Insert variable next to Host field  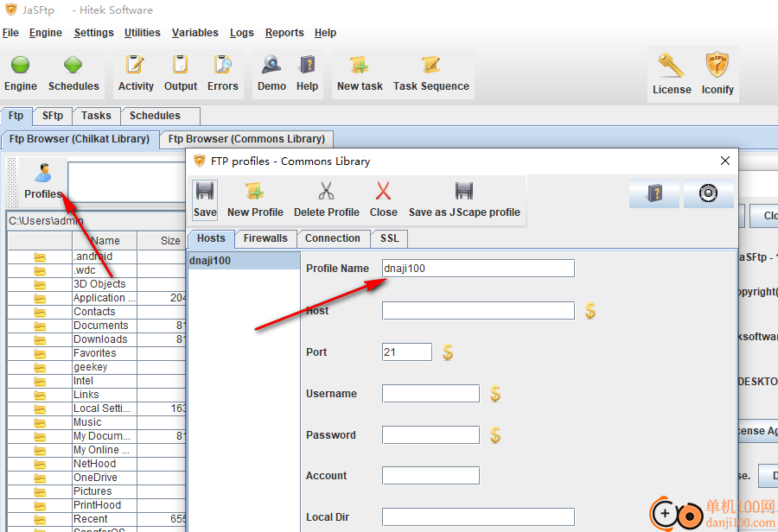pos(590,311)
